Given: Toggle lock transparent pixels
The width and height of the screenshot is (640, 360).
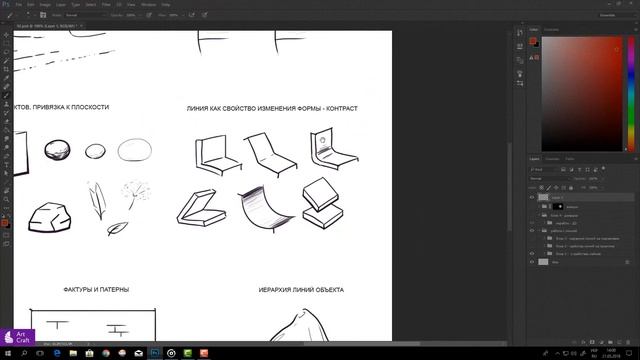Looking at the screenshot, I should (x=541, y=188).
